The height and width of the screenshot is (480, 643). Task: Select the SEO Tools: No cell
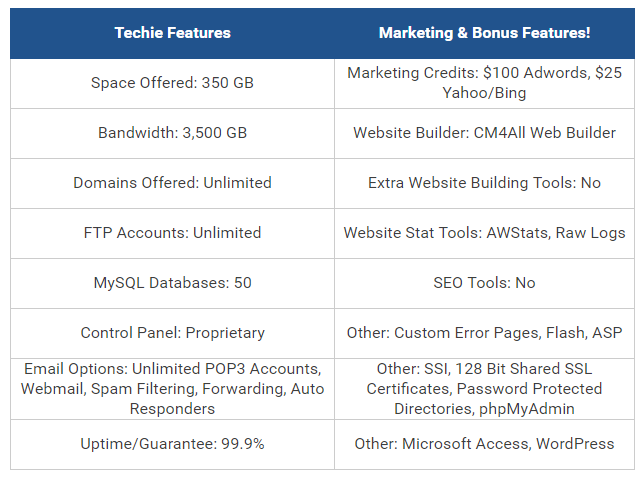click(484, 283)
